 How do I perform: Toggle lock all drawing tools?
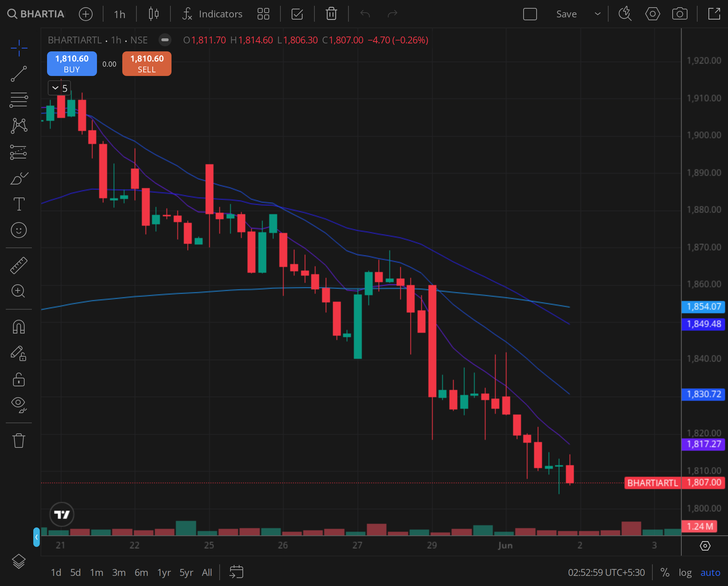(19, 379)
